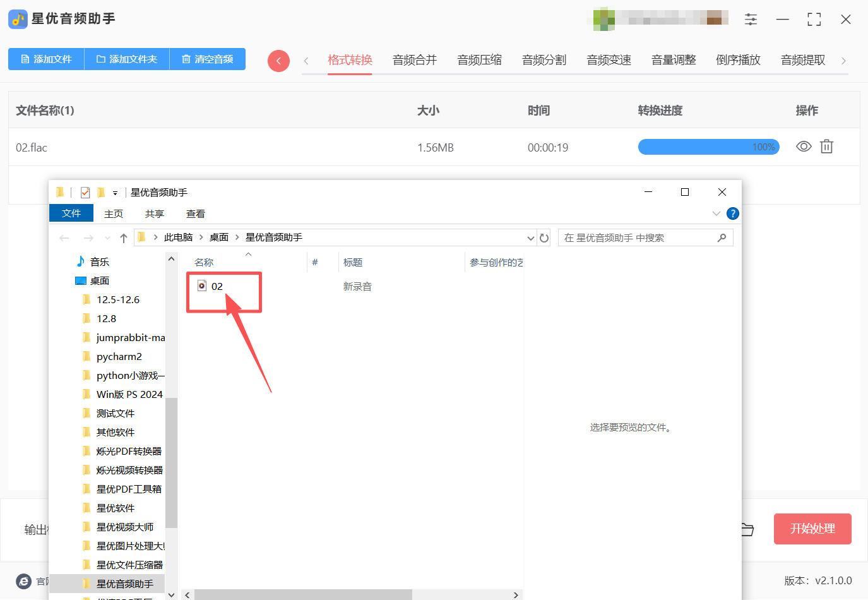Open the 测试文件 folder in tree

point(116,413)
